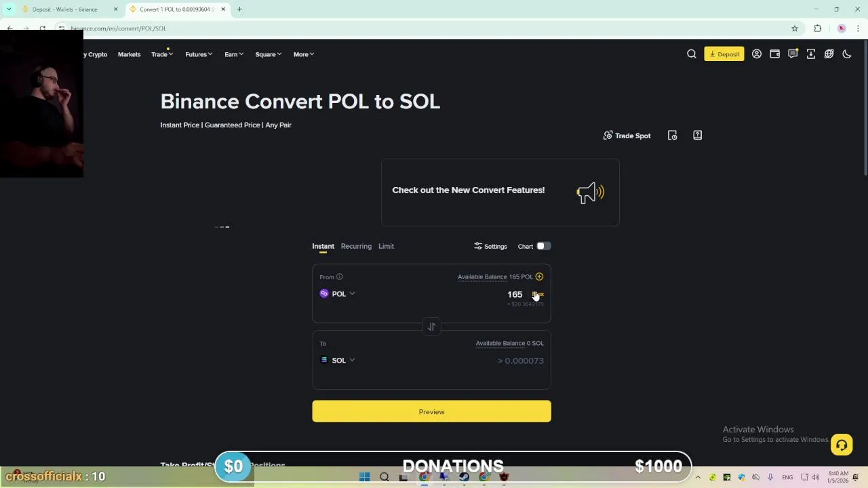The height and width of the screenshot is (488, 868).
Task: Switch to the Limit tab
Action: pos(386,246)
